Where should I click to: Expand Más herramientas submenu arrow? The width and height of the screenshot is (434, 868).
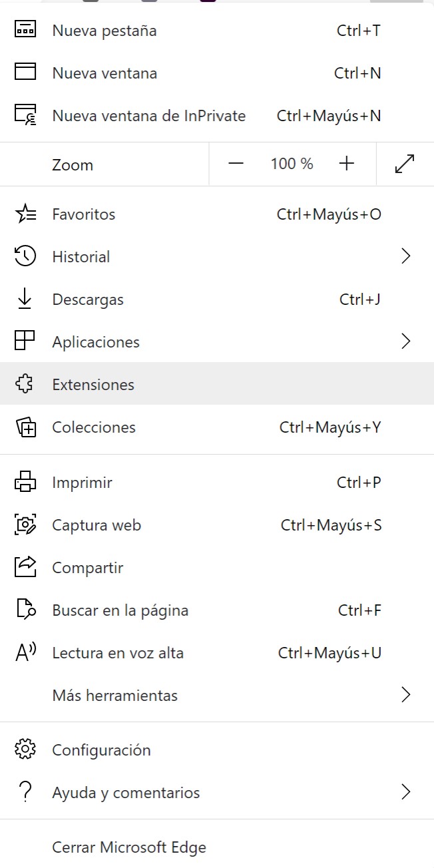[x=406, y=695]
